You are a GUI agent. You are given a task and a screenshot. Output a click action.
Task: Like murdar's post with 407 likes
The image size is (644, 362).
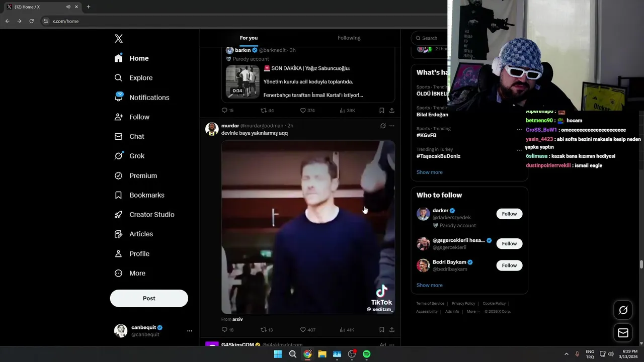pos(307,330)
